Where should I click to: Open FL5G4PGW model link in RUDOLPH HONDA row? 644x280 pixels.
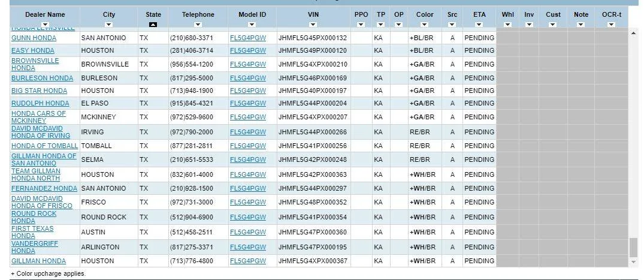coord(247,103)
